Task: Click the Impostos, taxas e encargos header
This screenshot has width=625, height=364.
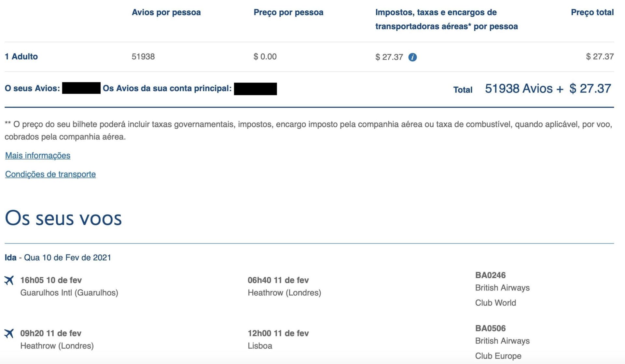Action: click(447, 19)
